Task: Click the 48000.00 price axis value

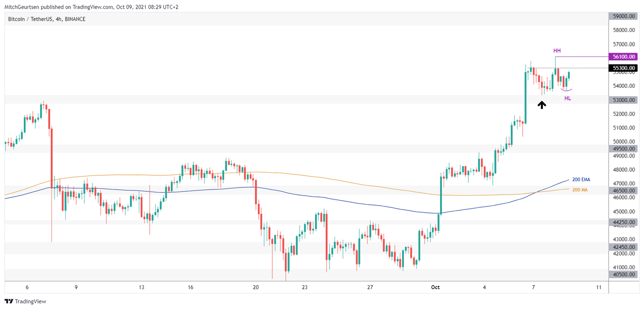Action: pyautogui.click(x=624, y=170)
